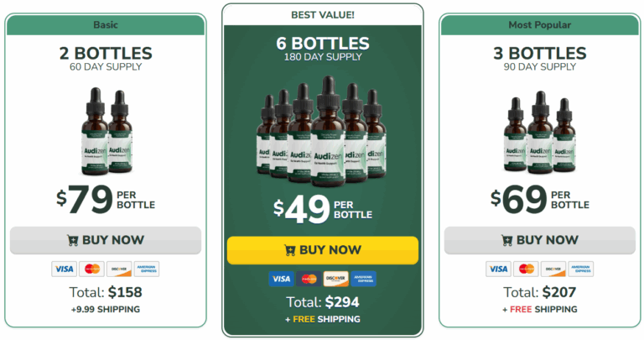Buy the 2 bottles Basic package
This screenshot has height=340, width=644.
click(106, 240)
